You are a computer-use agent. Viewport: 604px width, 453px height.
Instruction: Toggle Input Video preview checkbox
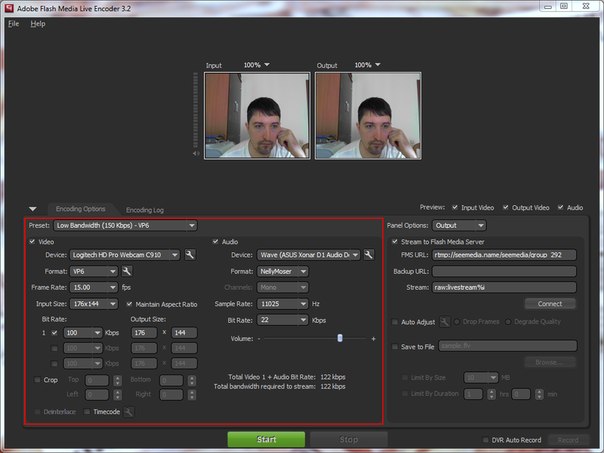(x=455, y=207)
